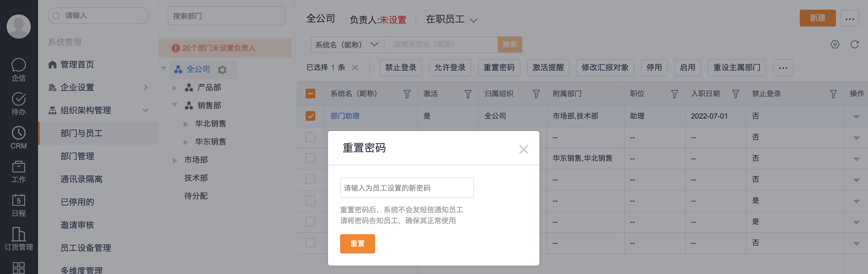Click the 重置密码 toolbar button

(499, 68)
